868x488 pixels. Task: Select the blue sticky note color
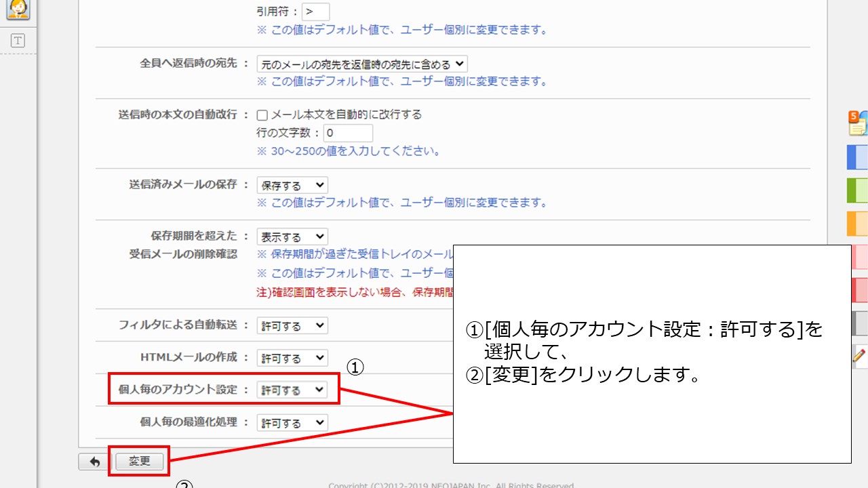tap(858, 157)
